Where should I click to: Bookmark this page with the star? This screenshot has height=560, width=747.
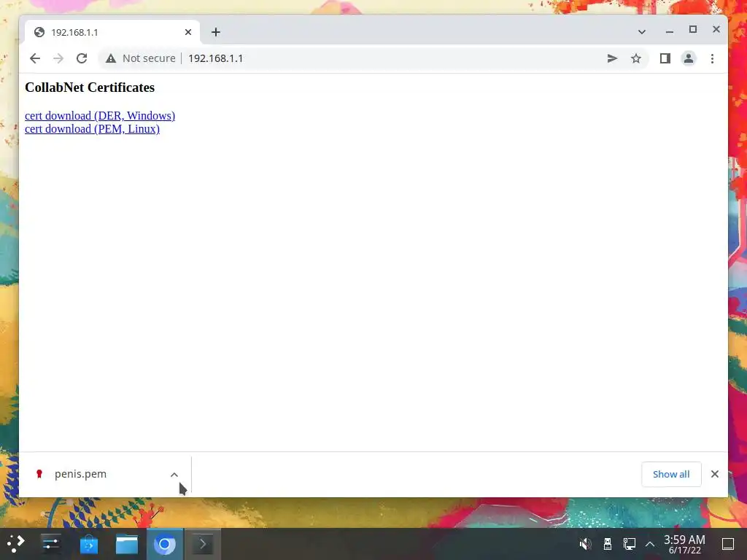point(636,58)
